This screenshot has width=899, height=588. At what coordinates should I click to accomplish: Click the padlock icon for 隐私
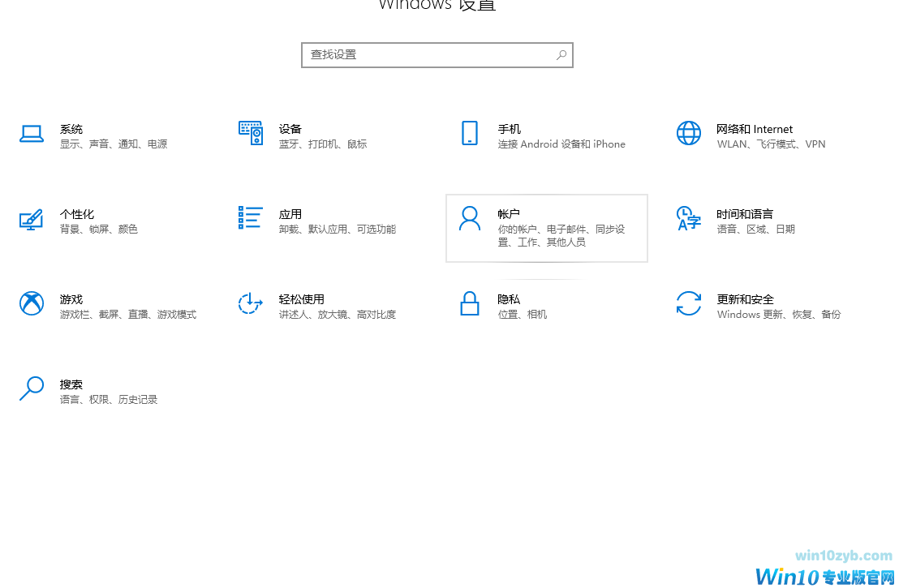(x=469, y=303)
